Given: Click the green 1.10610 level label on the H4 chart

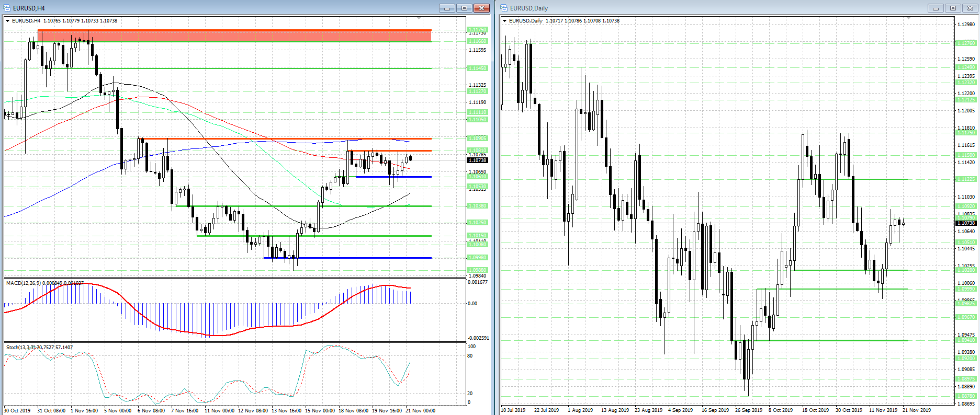Looking at the screenshot, I should coord(477,177).
